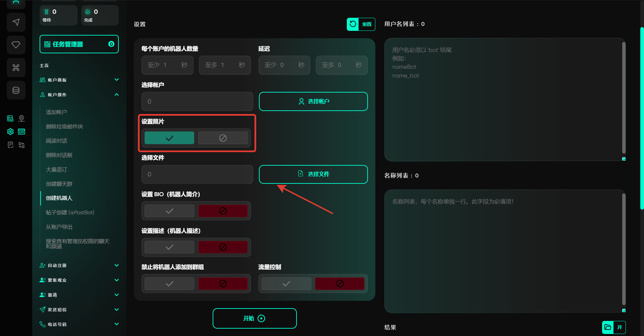The image size is (644, 336).
Task: Disable the 设置照片 option
Action: 223,138
